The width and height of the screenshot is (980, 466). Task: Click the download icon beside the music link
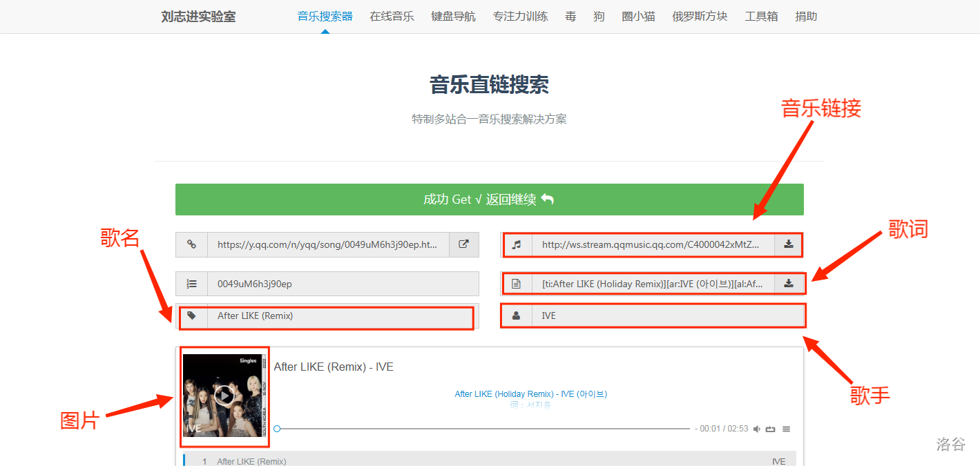(x=789, y=244)
